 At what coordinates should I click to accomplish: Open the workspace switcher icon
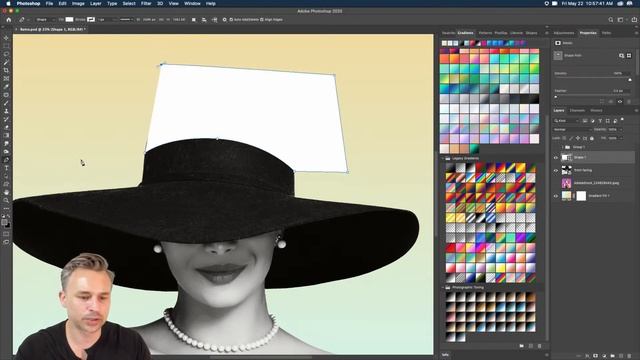pos(620,20)
